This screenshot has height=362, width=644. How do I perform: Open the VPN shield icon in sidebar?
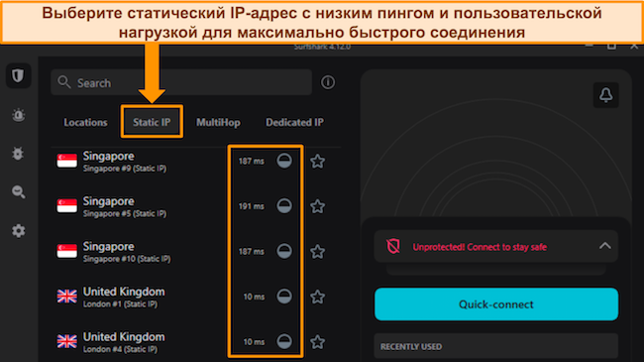coord(18,75)
